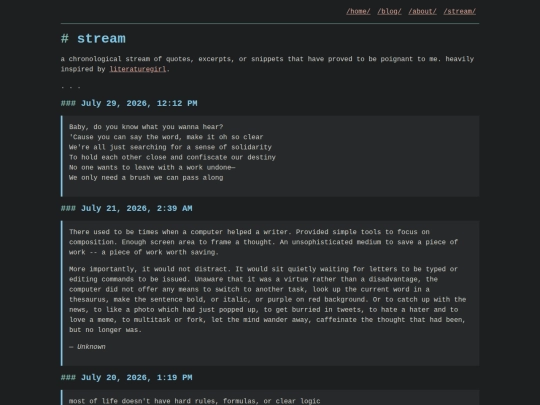
Task: Click the line 'To hold each other close and confiscate our destiny'
Action: 172,157
